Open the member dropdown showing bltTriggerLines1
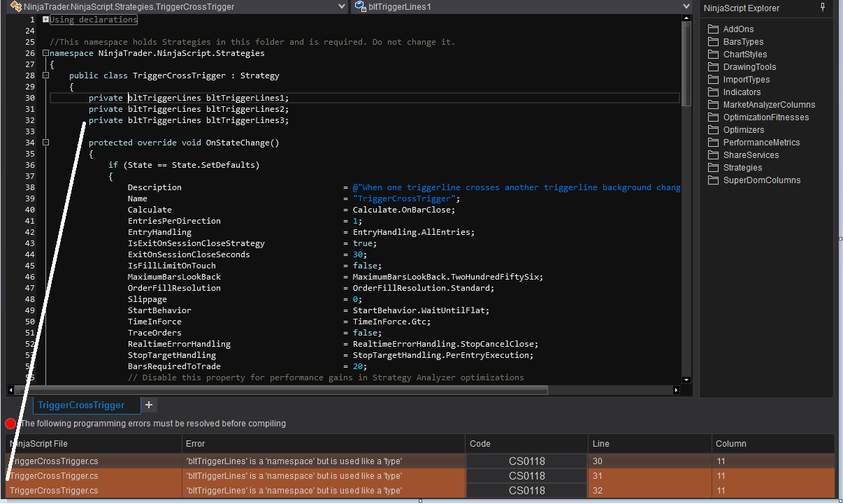The height and width of the screenshot is (504, 843). (686, 6)
